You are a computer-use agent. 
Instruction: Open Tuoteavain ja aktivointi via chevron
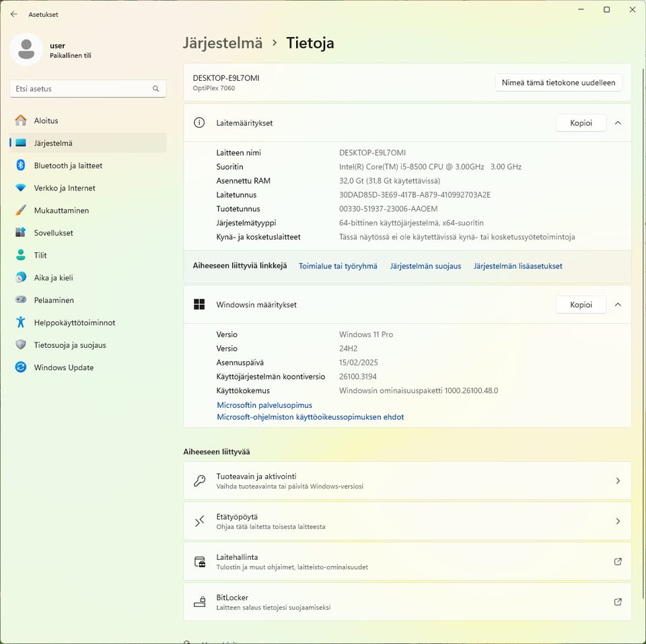pos(618,481)
